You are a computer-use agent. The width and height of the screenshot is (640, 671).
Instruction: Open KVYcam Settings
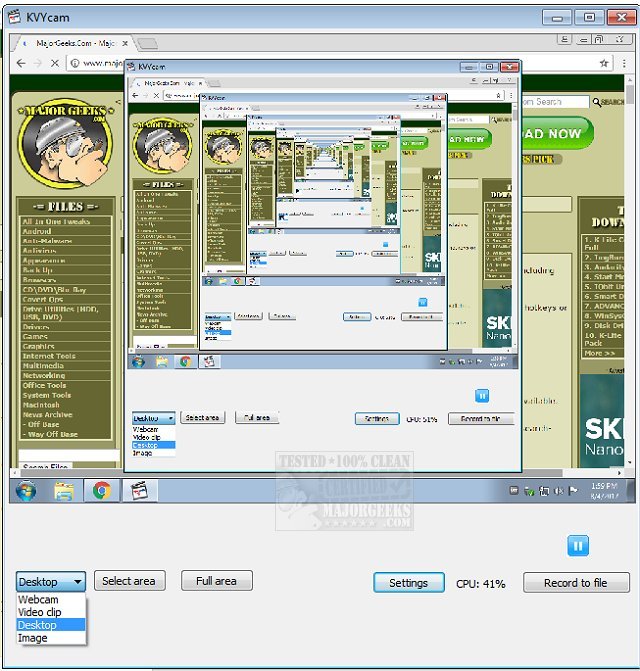409,583
